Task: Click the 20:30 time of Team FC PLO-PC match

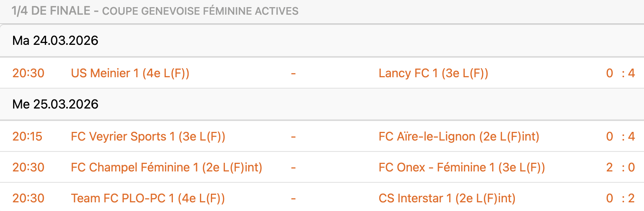Action: [x=28, y=198]
